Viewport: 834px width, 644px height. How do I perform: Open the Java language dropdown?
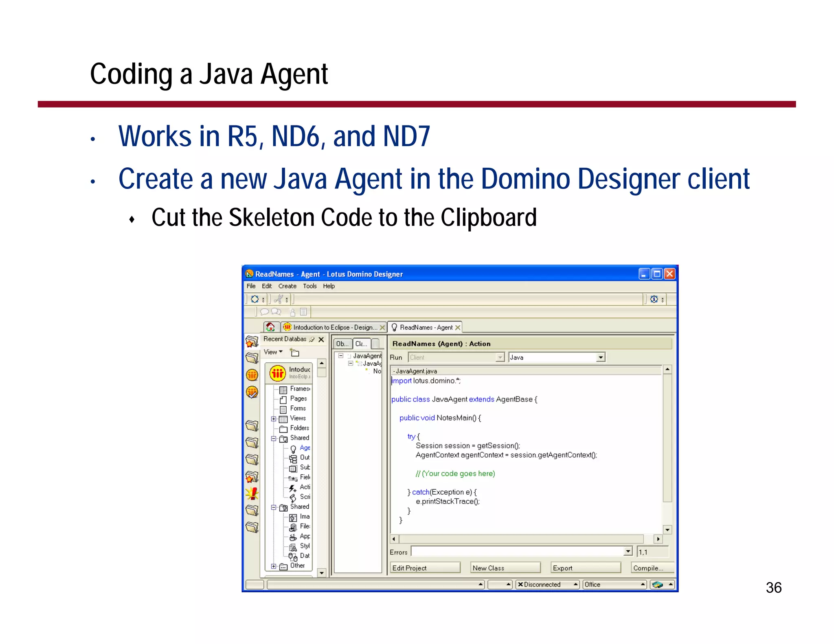pos(600,357)
